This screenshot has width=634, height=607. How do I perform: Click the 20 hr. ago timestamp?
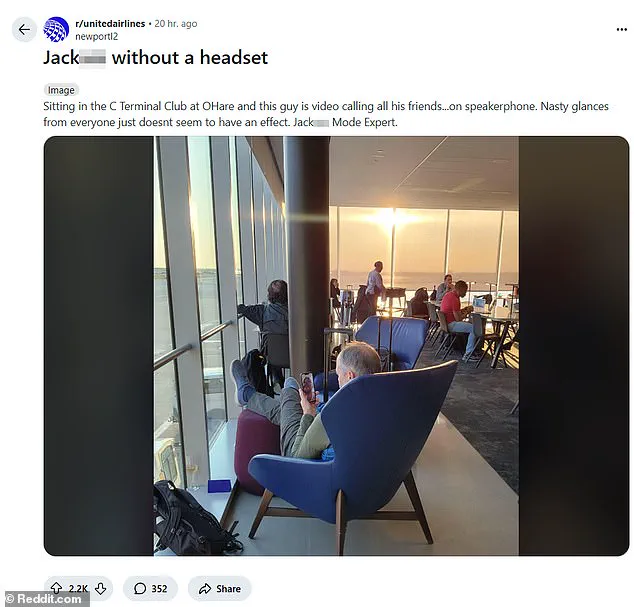(176, 23)
